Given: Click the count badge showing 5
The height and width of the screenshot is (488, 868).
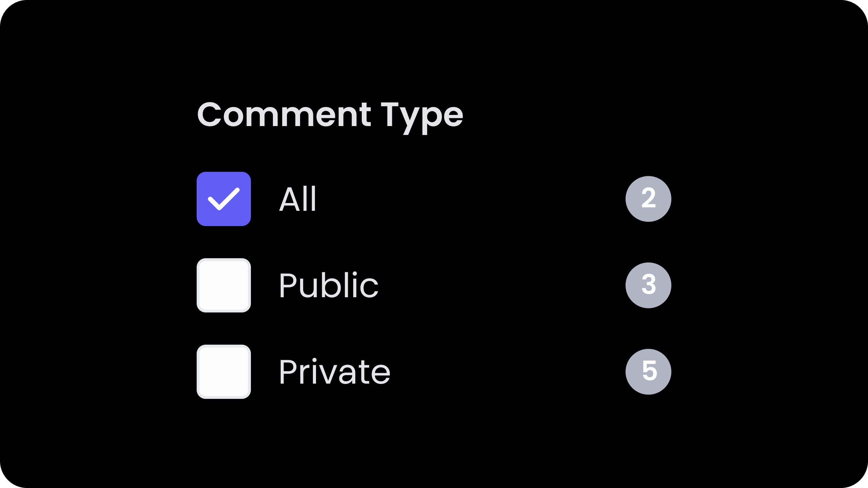Looking at the screenshot, I should pos(648,372).
